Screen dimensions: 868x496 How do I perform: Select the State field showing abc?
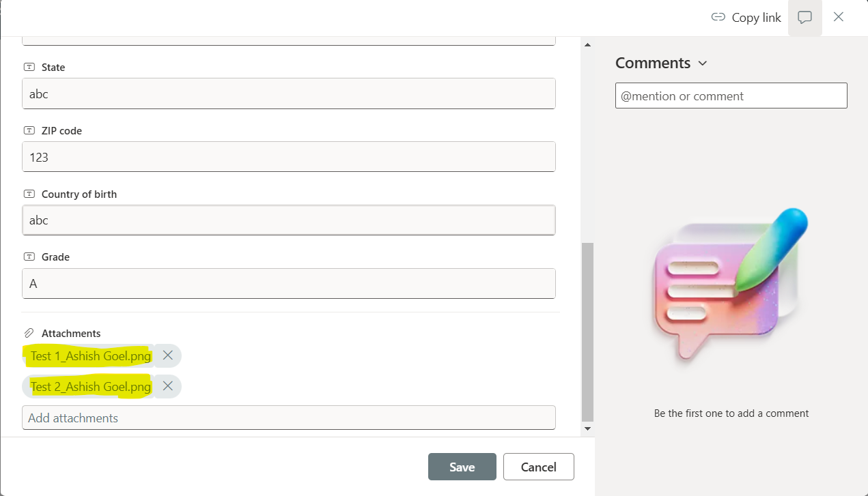288,93
